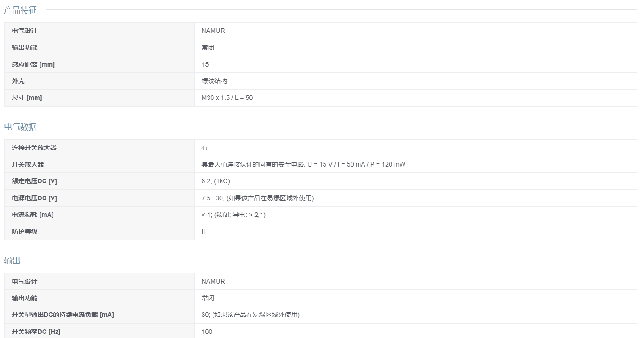Select the 外壳 label

coord(18,81)
